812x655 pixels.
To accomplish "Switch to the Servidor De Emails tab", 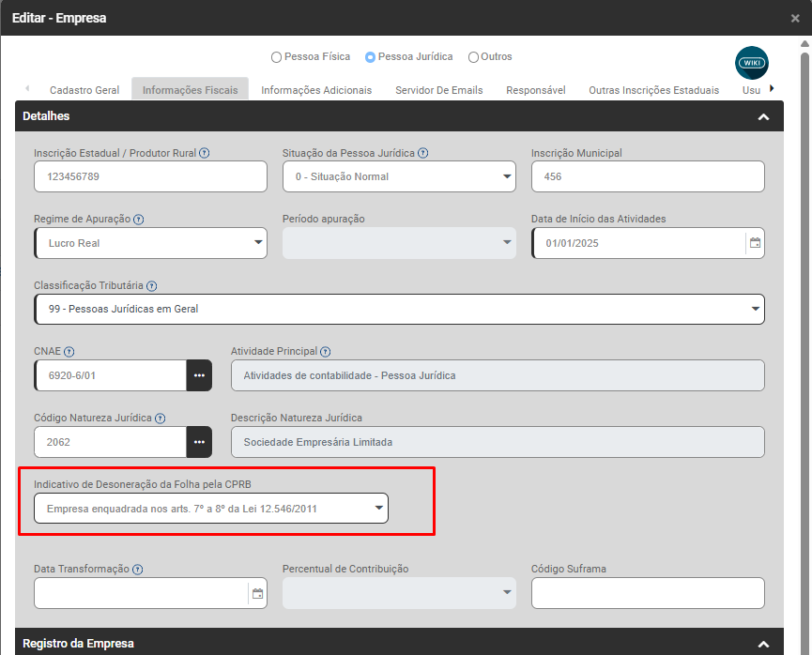I will (439, 90).
